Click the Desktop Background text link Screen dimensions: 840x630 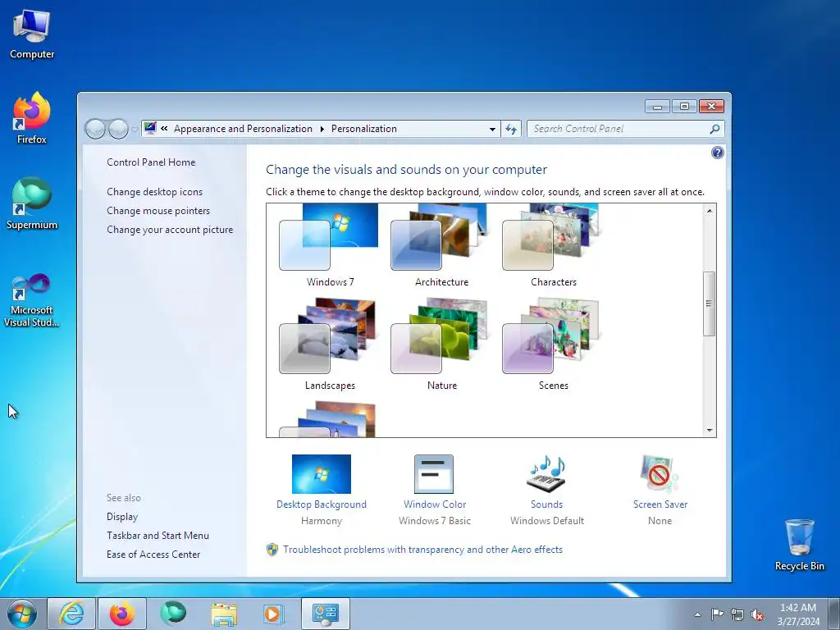click(x=322, y=504)
